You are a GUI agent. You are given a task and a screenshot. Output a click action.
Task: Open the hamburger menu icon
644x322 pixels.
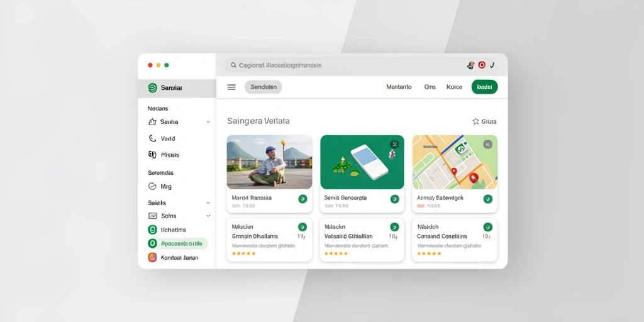[x=231, y=87]
